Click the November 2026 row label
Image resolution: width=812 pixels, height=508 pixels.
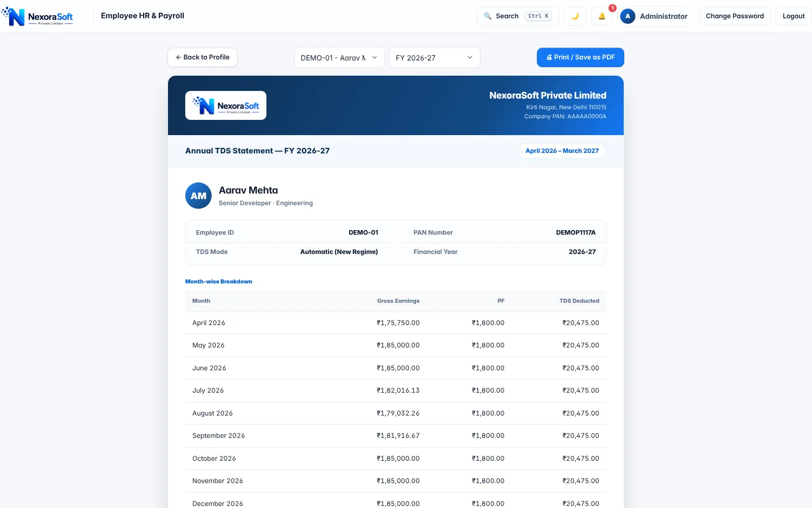pos(218,481)
